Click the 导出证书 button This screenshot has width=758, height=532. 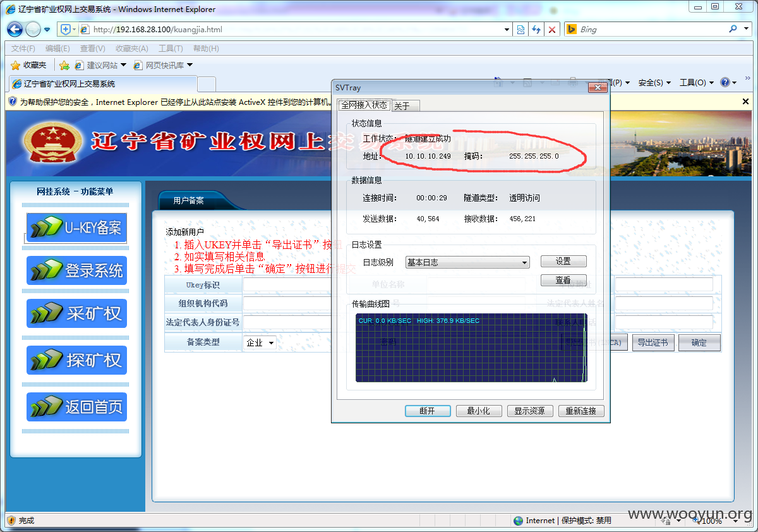tap(653, 342)
